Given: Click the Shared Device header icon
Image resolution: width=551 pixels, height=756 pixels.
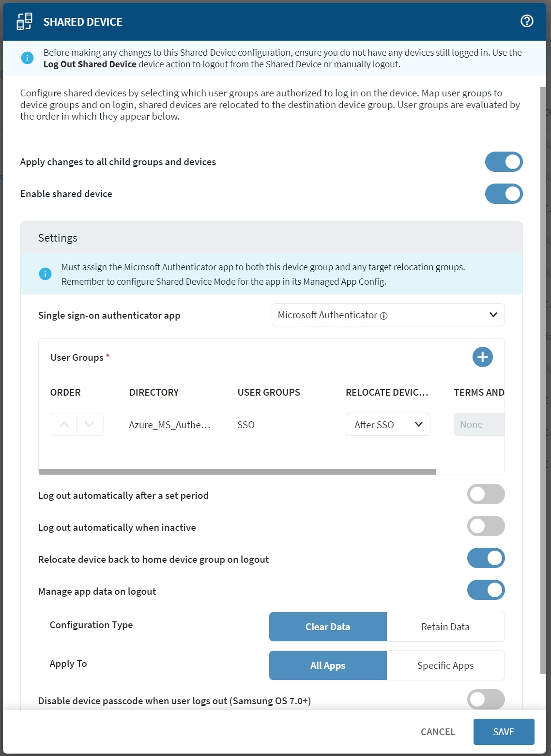Looking at the screenshot, I should point(24,21).
